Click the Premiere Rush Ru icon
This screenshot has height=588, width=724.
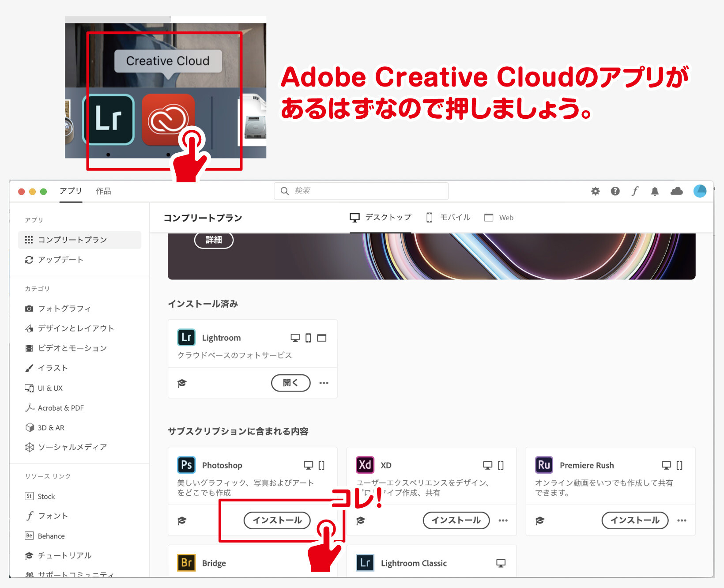[544, 465]
